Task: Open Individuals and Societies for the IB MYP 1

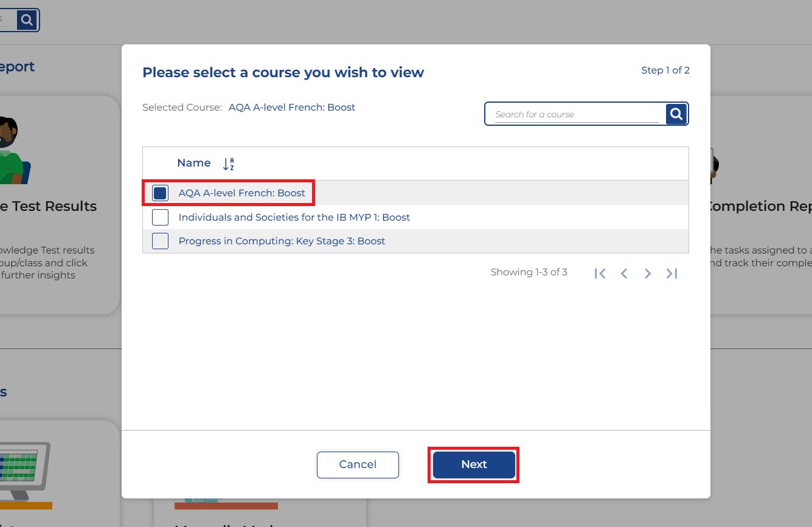Action: pyautogui.click(x=294, y=217)
